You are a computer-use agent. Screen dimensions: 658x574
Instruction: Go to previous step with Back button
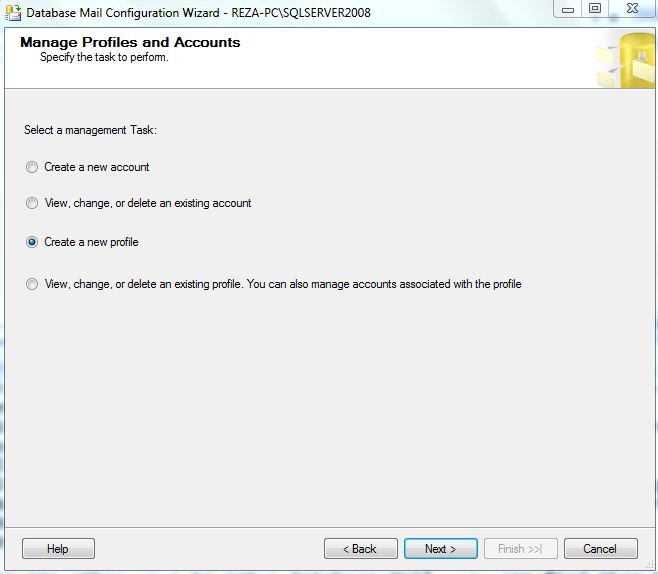pyautogui.click(x=360, y=549)
